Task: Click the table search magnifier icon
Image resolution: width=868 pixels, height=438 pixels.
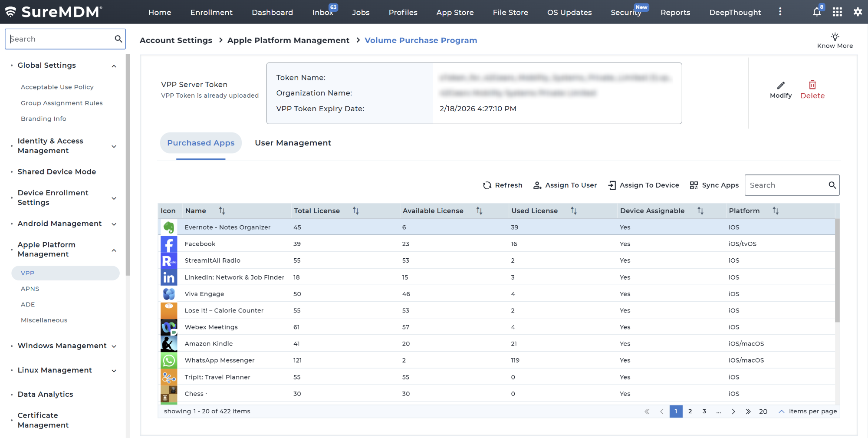Action: tap(832, 185)
